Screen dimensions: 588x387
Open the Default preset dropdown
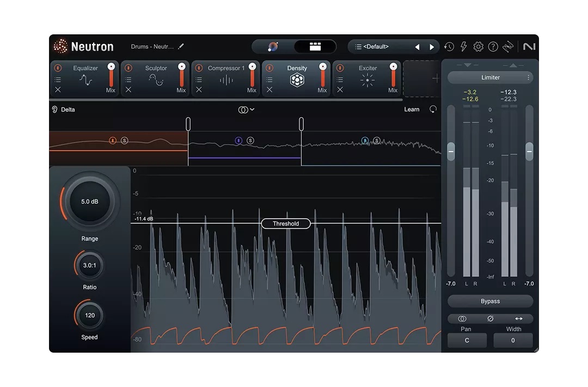tap(381, 47)
